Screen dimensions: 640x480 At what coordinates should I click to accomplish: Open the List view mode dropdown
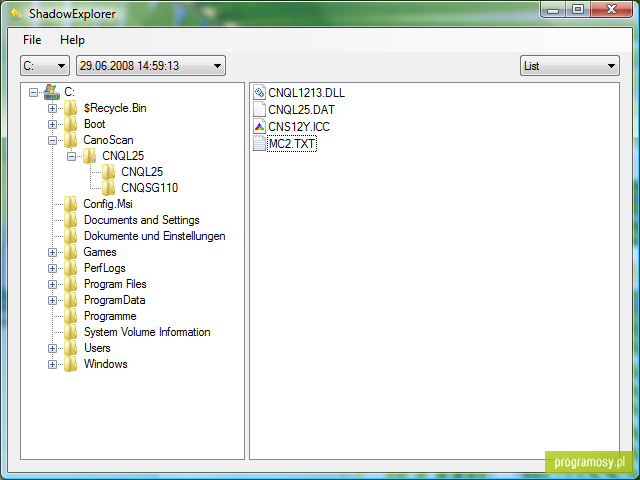[569, 66]
